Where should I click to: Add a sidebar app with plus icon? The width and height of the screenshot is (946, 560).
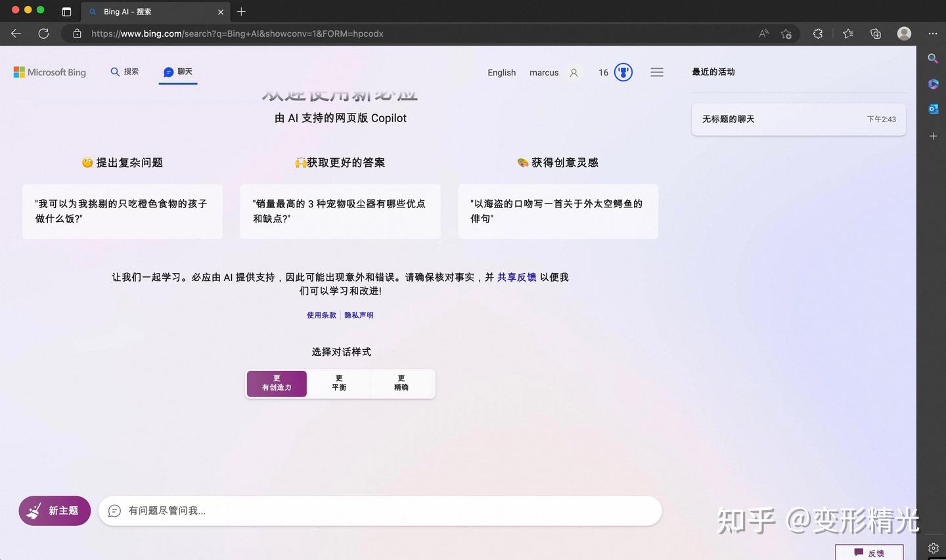(933, 136)
